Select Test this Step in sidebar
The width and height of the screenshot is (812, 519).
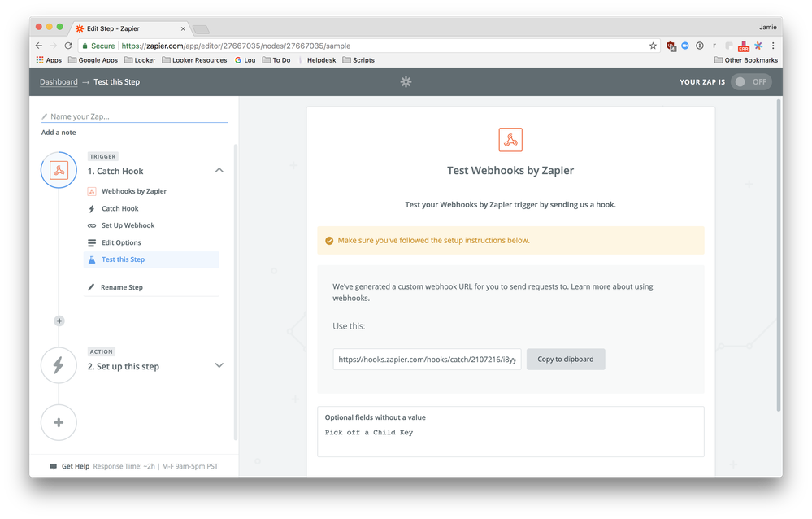click(x=151, y=259)
